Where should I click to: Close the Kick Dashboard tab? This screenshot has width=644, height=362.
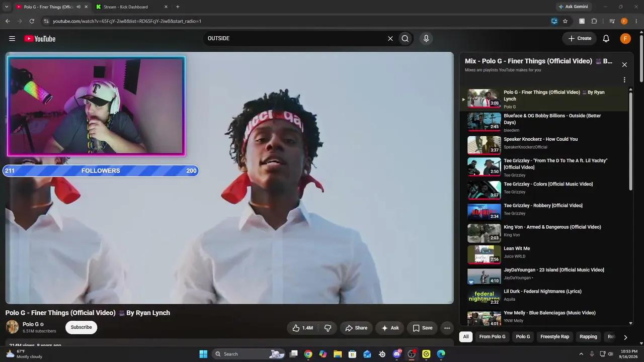coord(166,7)
